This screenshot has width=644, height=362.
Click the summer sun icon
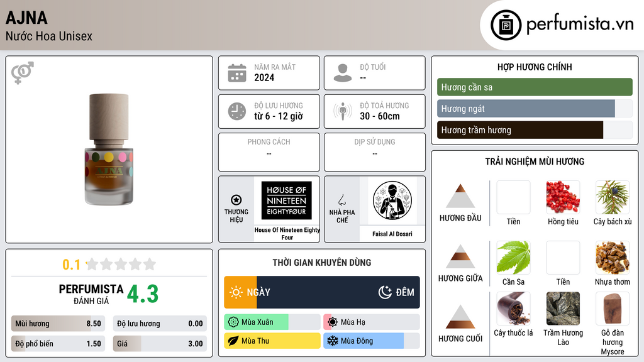click(333, 322)
